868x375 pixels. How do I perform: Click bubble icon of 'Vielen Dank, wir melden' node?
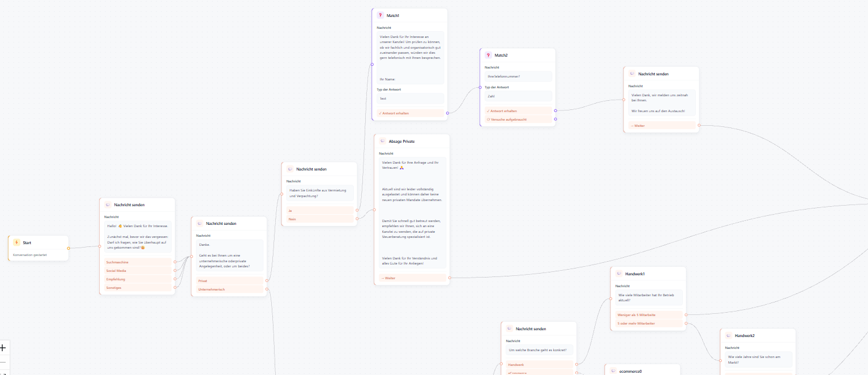(632, 74)
